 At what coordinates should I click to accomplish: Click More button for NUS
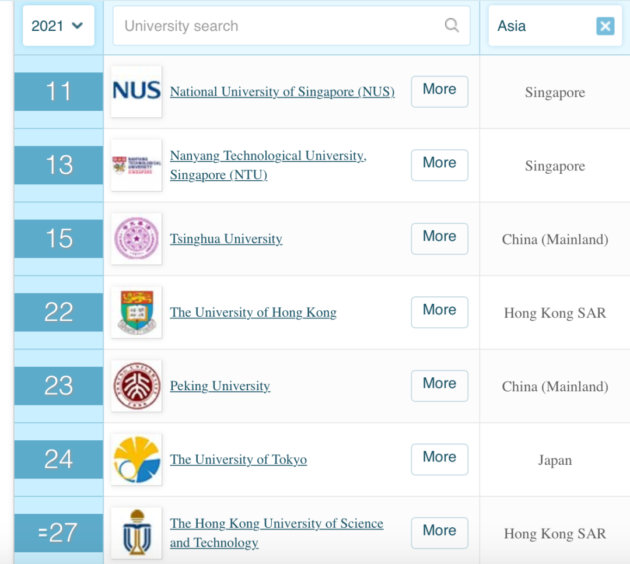440,91
